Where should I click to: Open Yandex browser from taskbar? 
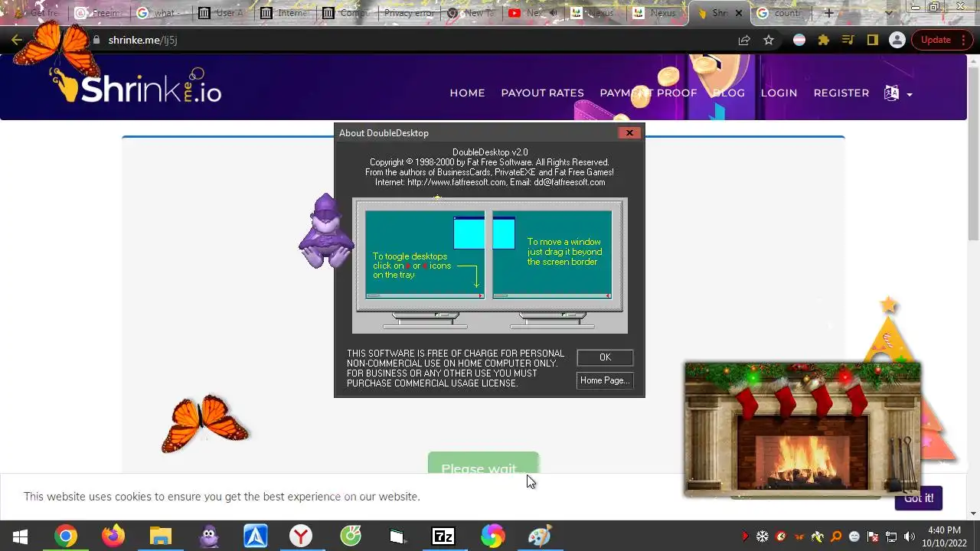301,536
